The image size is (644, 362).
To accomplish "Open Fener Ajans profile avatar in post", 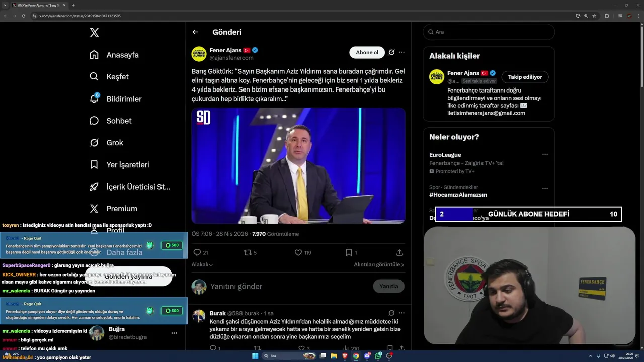I will (199, 54).
